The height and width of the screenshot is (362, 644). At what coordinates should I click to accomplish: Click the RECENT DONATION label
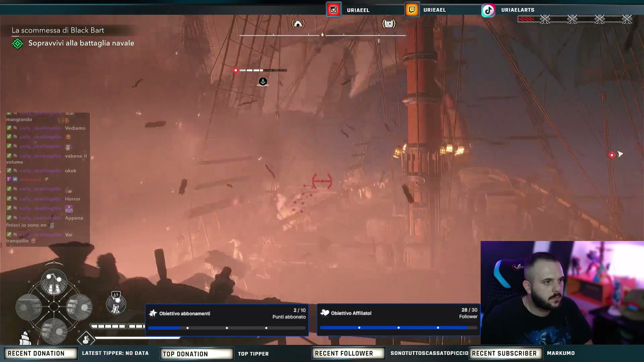(40, 354)
